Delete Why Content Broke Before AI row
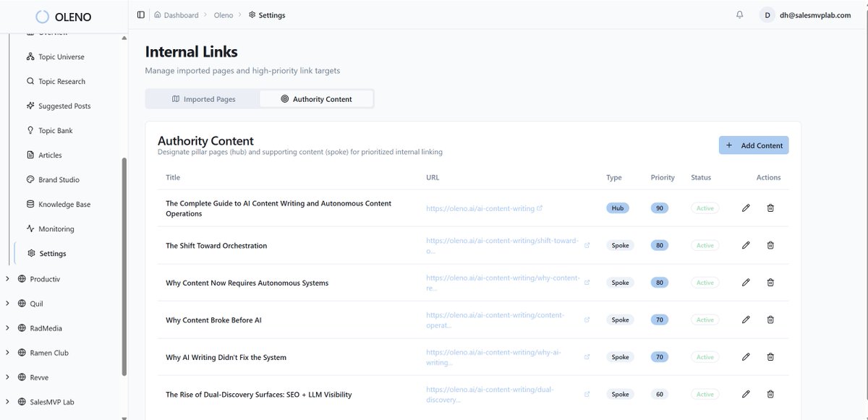Screen dimensions: 868x420 [770, 320]
